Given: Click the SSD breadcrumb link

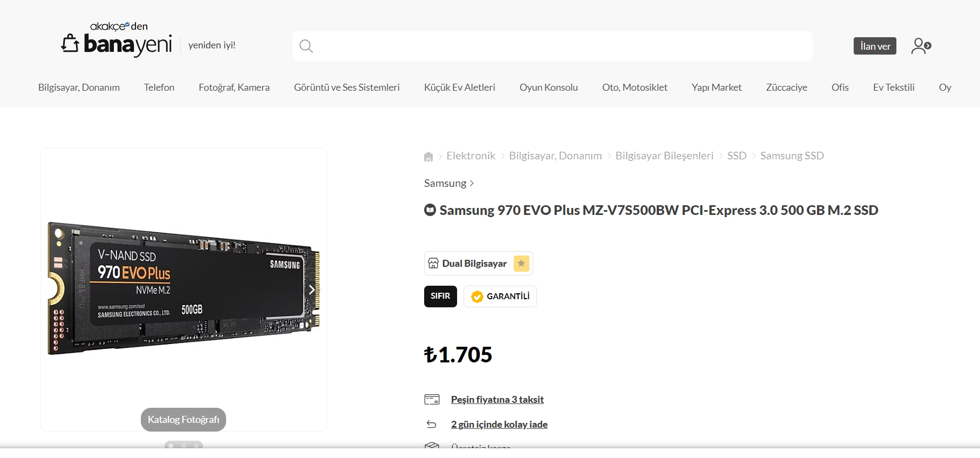Looking at the screenshot, I should coord(737,156).
